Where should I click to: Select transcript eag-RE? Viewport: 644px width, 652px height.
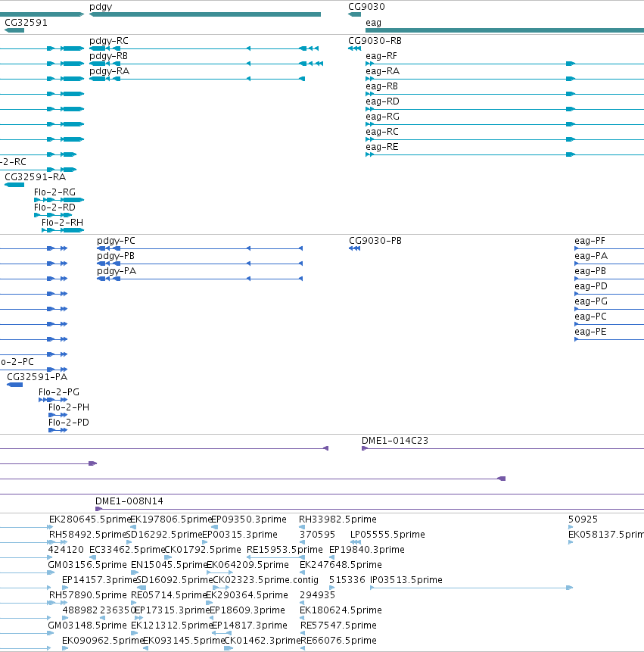click(x=505, y=154)
